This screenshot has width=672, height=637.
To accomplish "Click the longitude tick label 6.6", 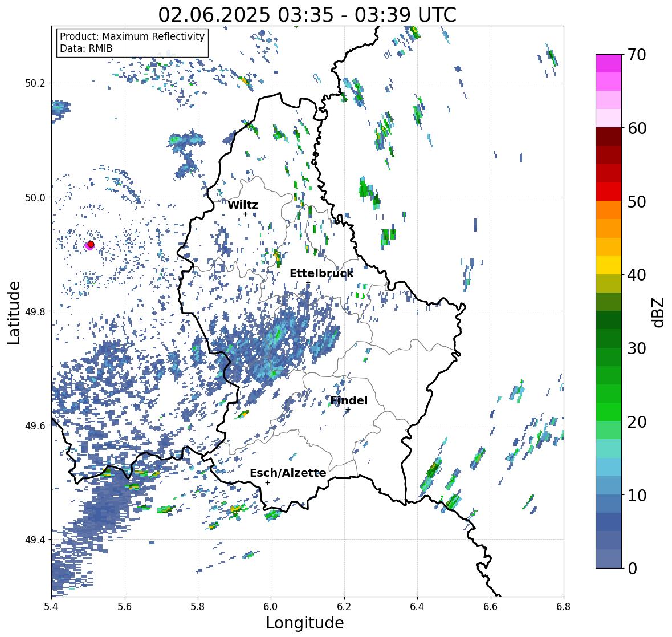I will [x=490, y=606].
